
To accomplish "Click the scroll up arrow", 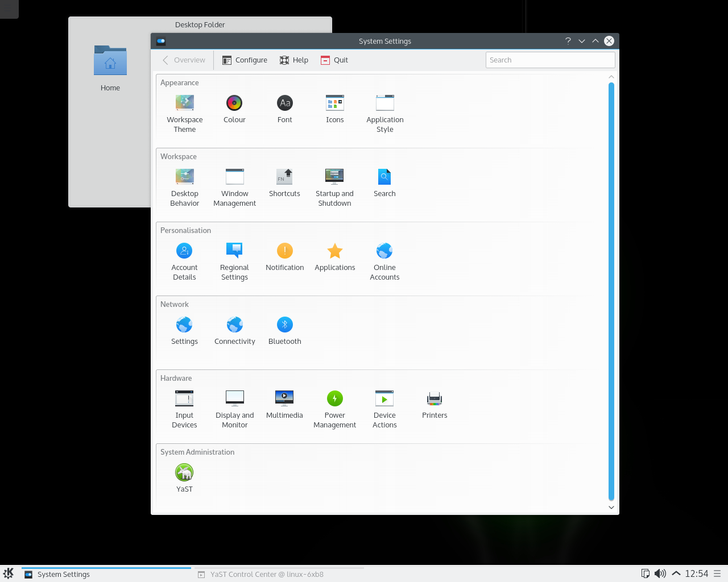I will [611, 77].
